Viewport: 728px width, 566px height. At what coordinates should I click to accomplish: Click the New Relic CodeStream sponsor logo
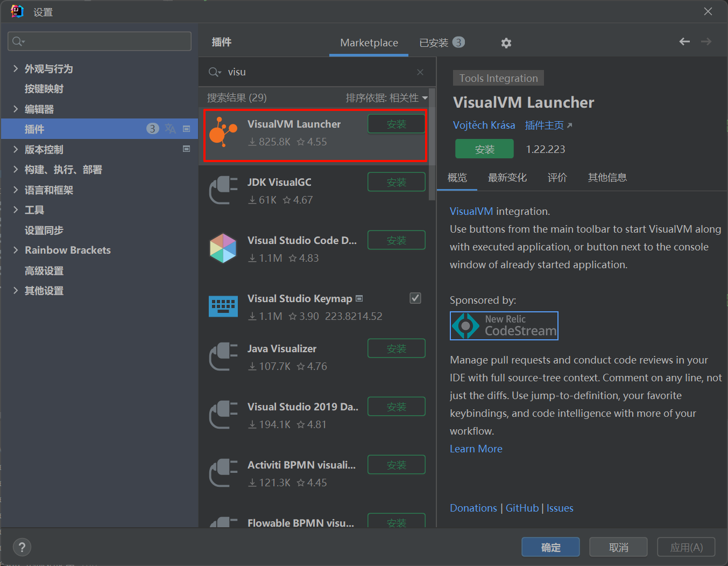coord(504,326)
